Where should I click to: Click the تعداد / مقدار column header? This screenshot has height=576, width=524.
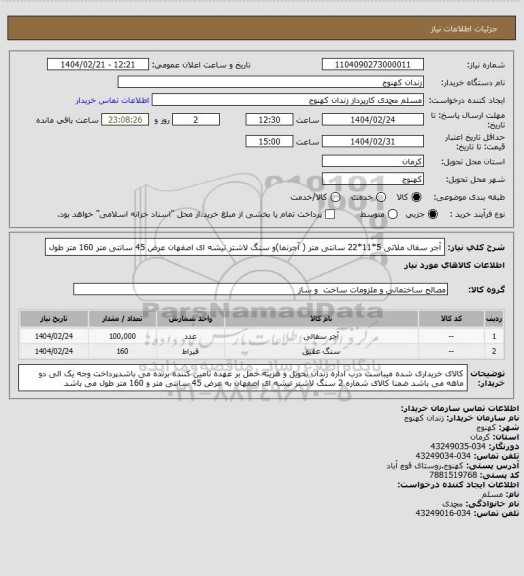click(x=122, y=318)
